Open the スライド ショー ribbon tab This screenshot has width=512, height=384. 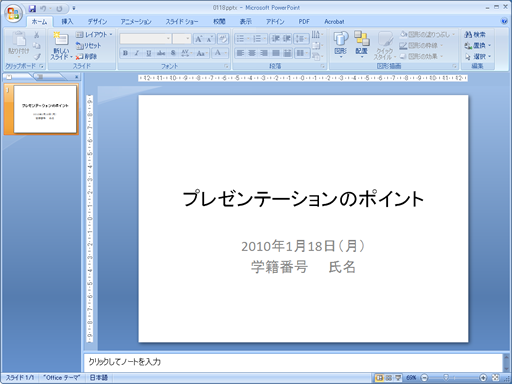pos(182,22)
